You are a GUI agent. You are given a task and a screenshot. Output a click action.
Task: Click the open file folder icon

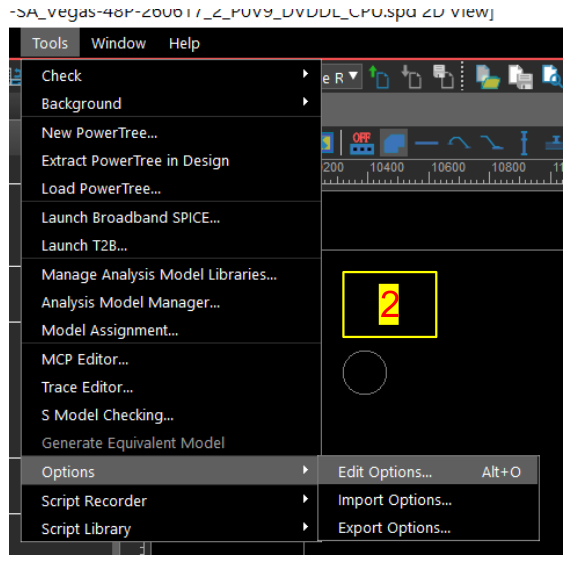(488, 77)
